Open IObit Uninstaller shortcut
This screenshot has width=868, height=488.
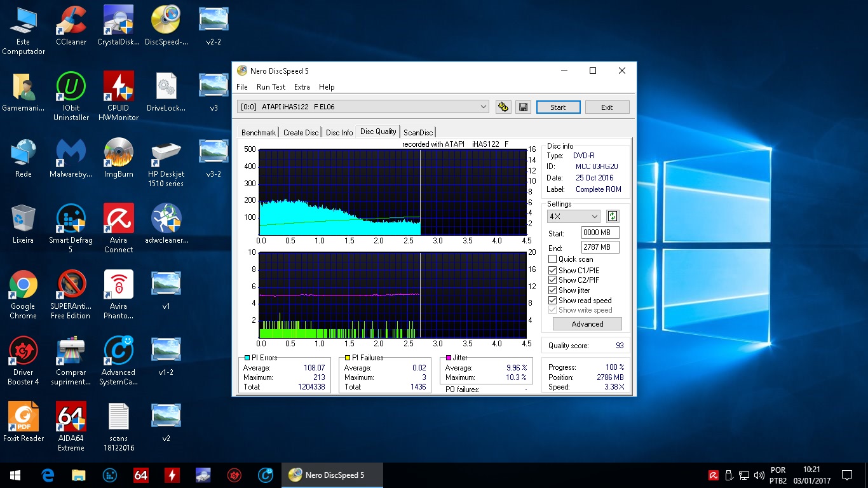[x=71, y=97]
